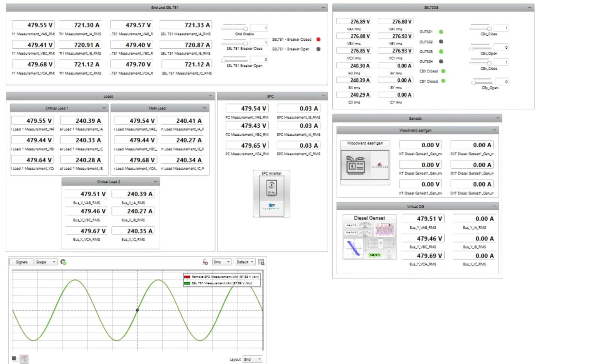The height and width of the screenshot is (364, 614).
Task: Click the CBy_Open slider
Action: point(482,82)
